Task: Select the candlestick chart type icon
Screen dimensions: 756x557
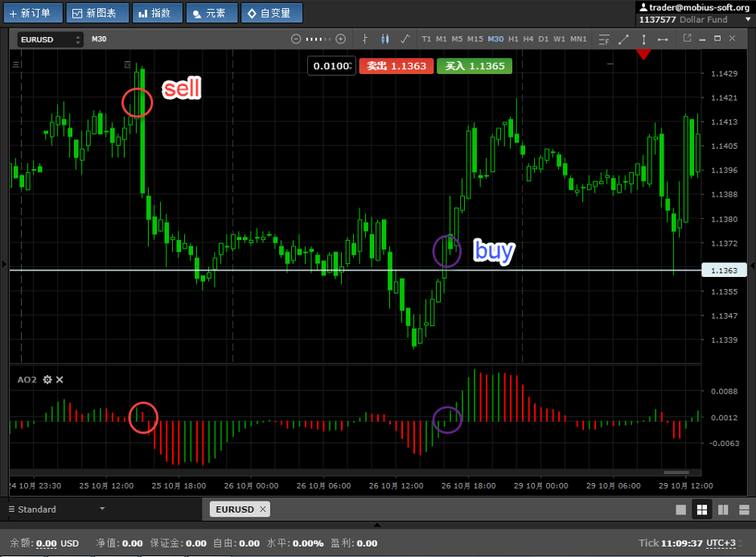Action: coord(384,39)
